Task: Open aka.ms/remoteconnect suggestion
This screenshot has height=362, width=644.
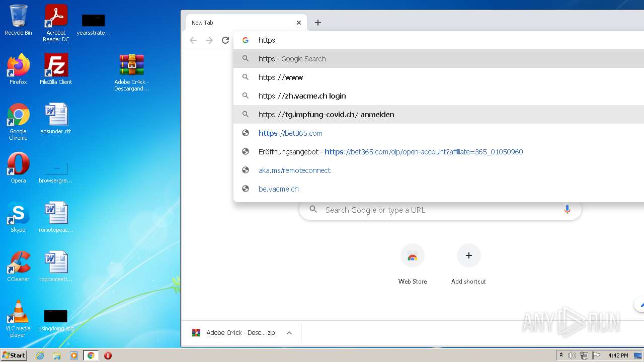Action: pos(439,170)
